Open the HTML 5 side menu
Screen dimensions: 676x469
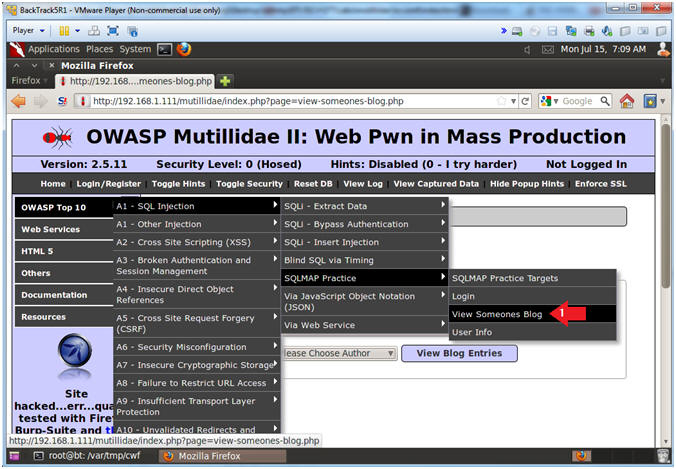(x=64, y=251)
